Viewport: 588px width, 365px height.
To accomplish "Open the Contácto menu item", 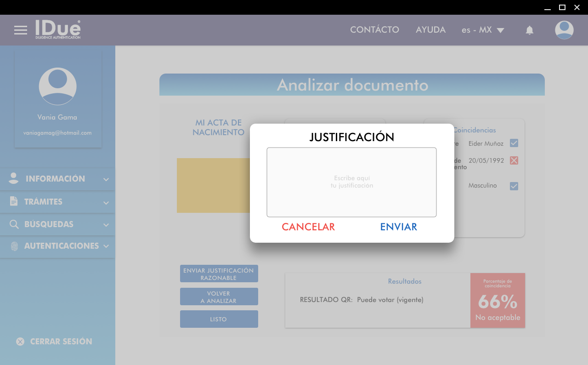I will click(x=374, y=30).
